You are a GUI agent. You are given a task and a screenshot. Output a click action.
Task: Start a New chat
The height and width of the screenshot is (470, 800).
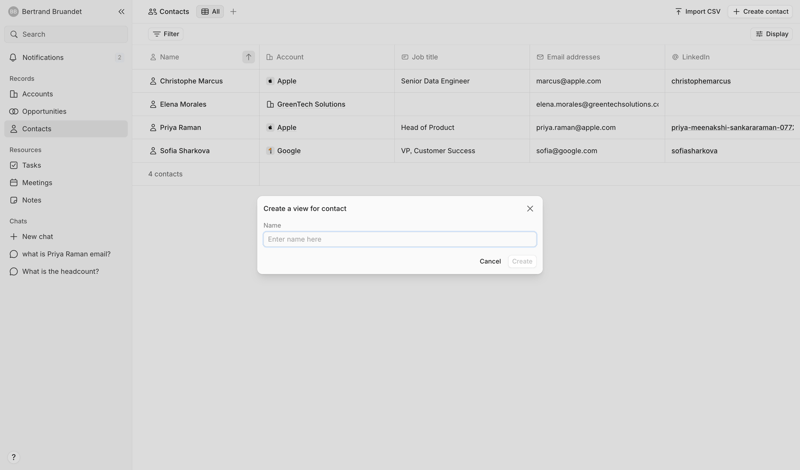coord(66,237)
